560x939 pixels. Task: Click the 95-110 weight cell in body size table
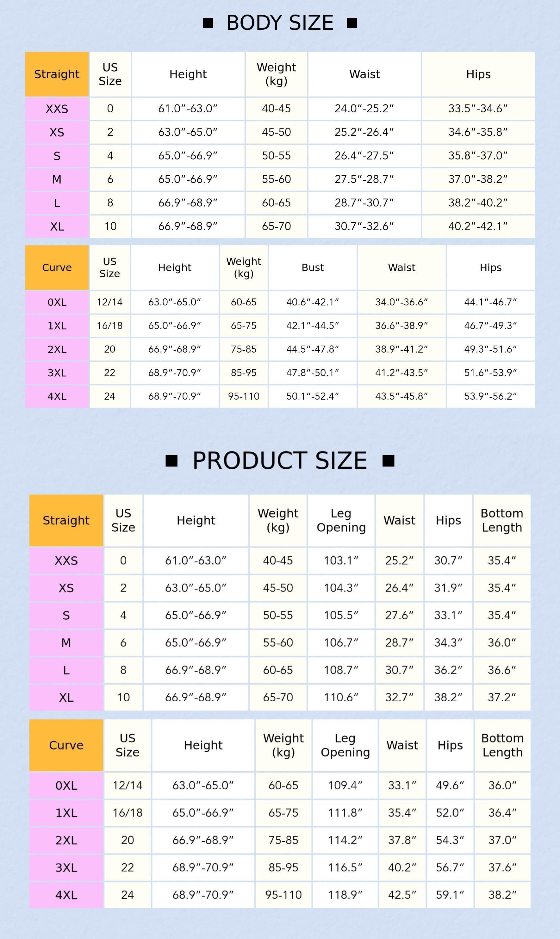coord(244,396)
